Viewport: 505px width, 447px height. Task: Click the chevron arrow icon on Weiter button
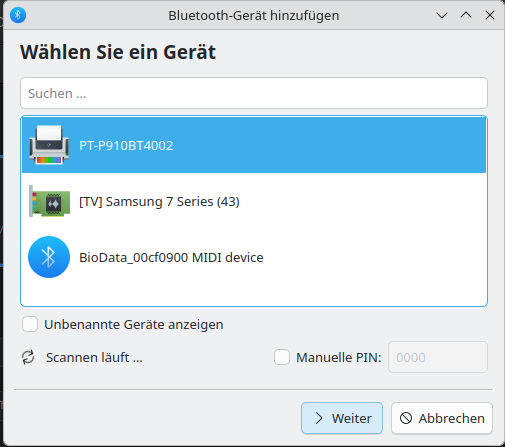click(319, 418)
